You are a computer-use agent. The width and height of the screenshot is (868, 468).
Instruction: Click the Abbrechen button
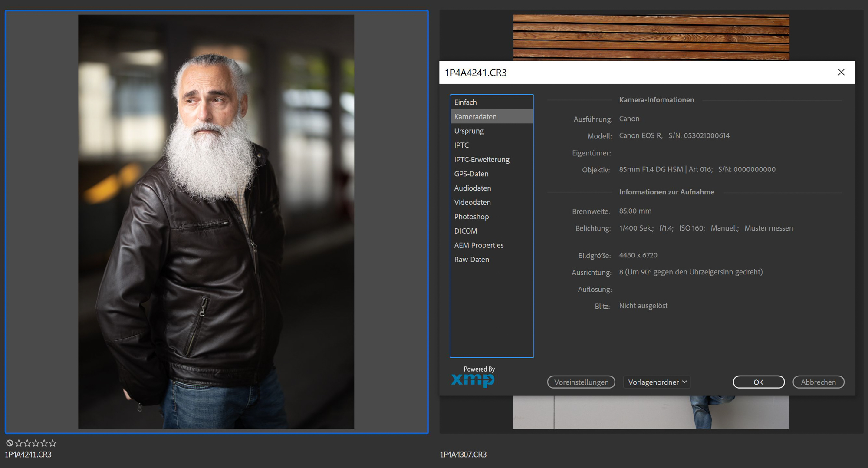coord(818,382)
